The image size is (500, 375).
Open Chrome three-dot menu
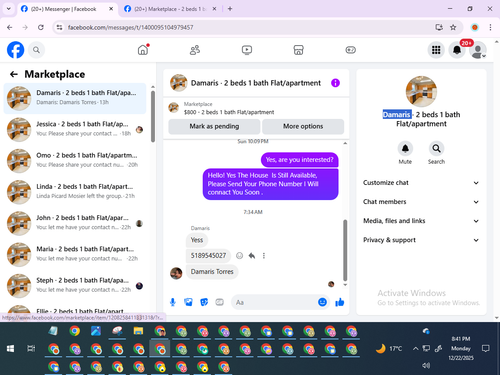(490, 27)
